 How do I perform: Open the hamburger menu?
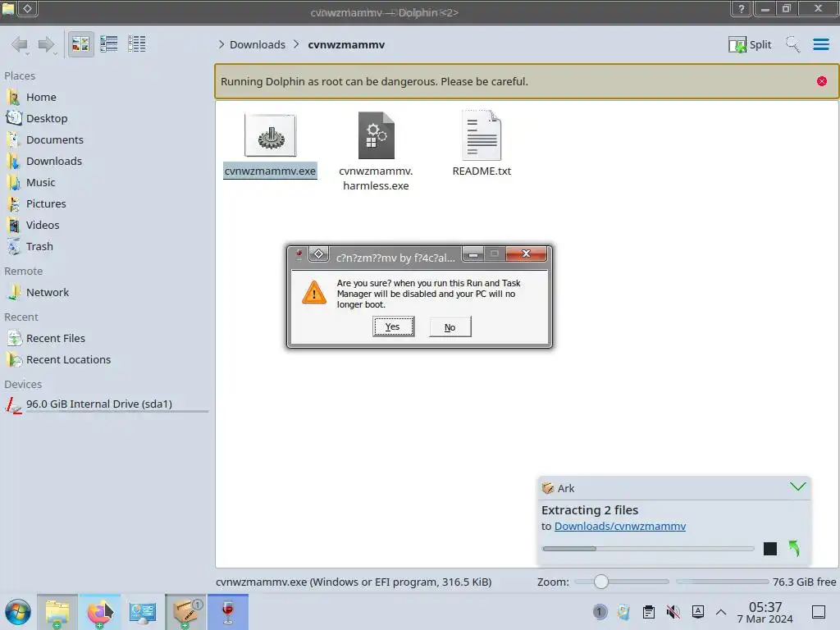(820, 44)
